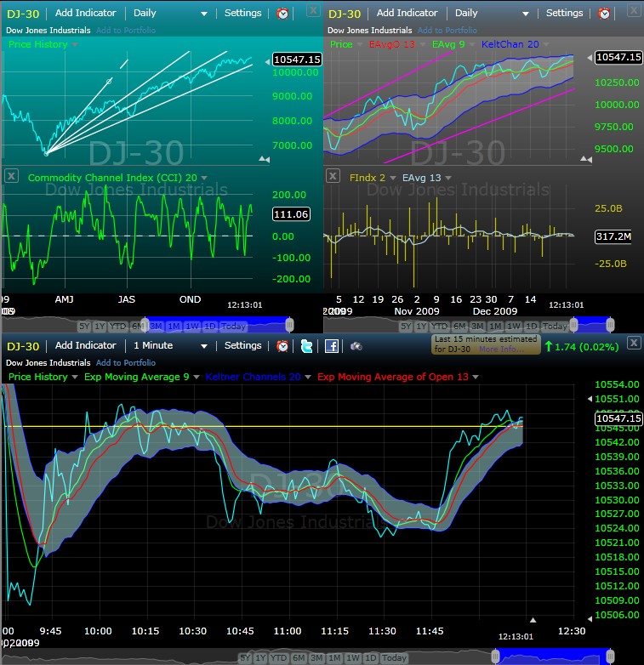Viewport: 644px width, 665px height.
Task: Click Add to Portfolio link in top-right chart
Action: [447, 31]
